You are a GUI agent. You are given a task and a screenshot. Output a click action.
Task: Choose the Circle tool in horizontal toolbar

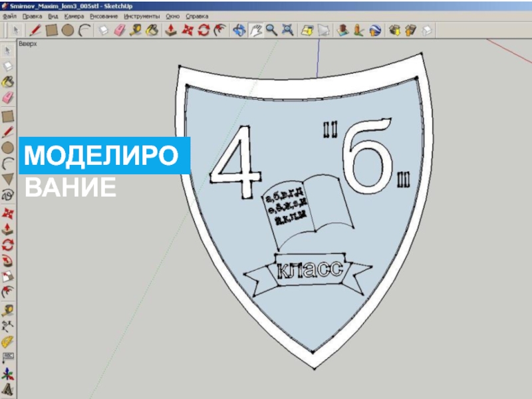point(68,31)
